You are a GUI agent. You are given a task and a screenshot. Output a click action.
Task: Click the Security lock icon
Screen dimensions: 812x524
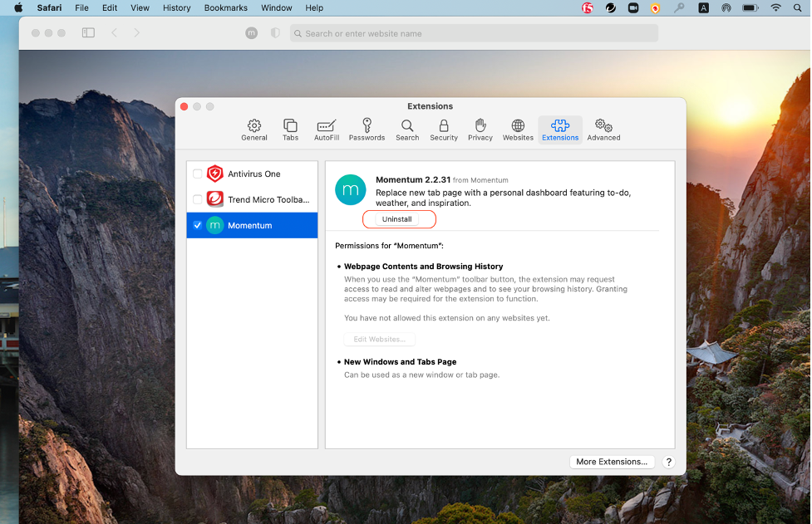click(444, 130)
